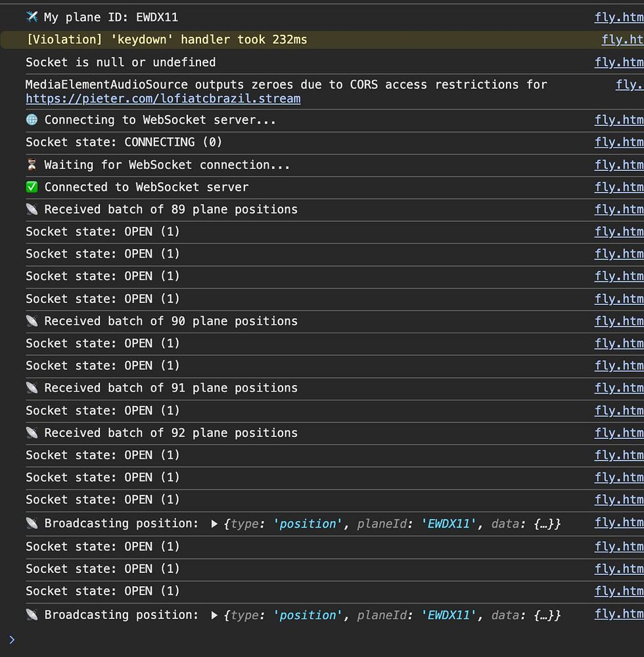Open source link for the keydown Violation message
Image resolution: width=644 pixels, height=657 pixels.
(622, 39)
